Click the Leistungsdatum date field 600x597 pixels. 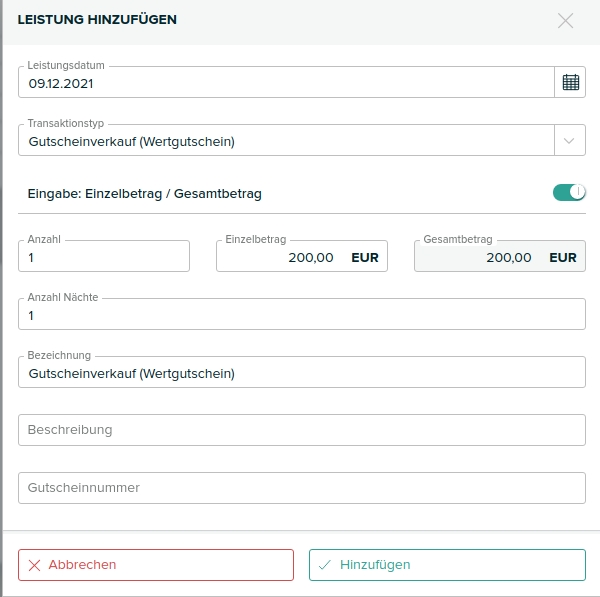click(285, 84)
